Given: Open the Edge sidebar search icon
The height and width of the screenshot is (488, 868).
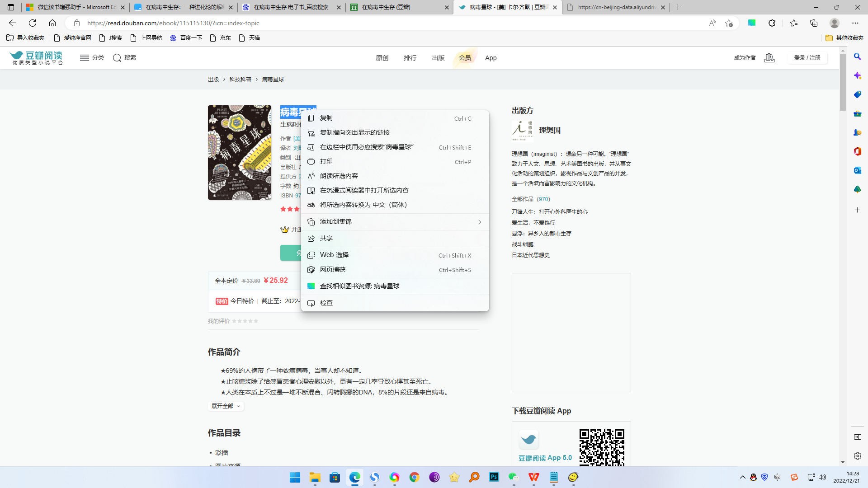Looking at the screenshot, I should tap(858, 56).
